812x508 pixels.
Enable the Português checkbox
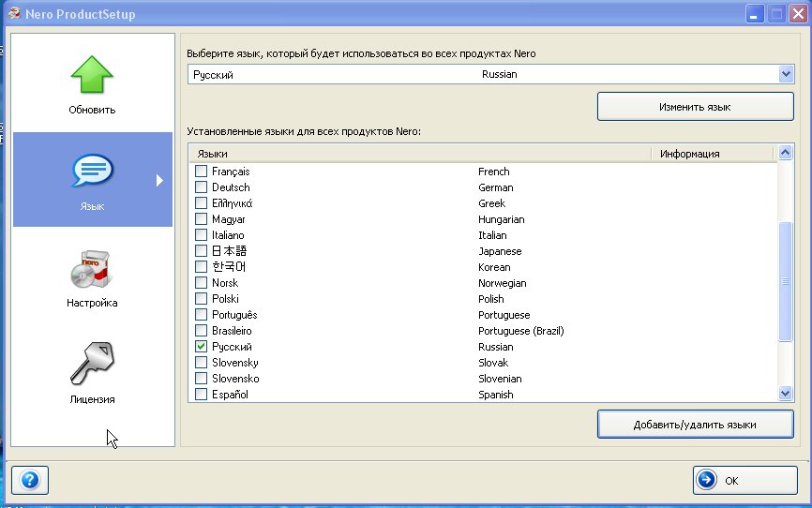(201, 314)
